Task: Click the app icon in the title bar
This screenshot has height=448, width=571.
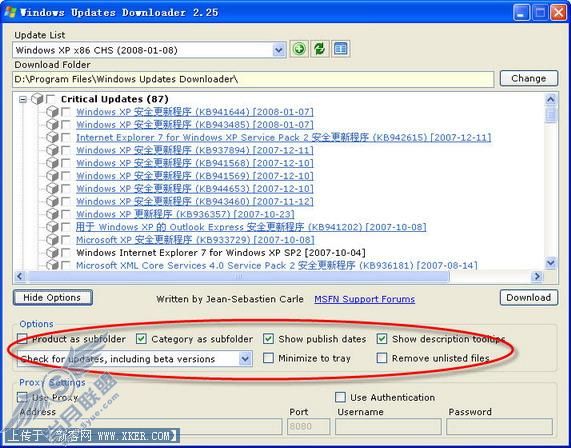Action: coord(11,12)
